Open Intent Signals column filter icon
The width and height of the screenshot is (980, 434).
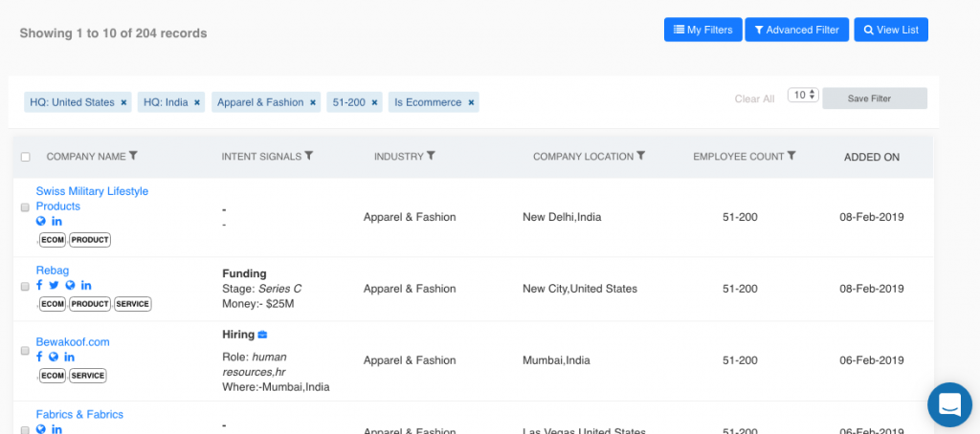click(x=309, y=156)
